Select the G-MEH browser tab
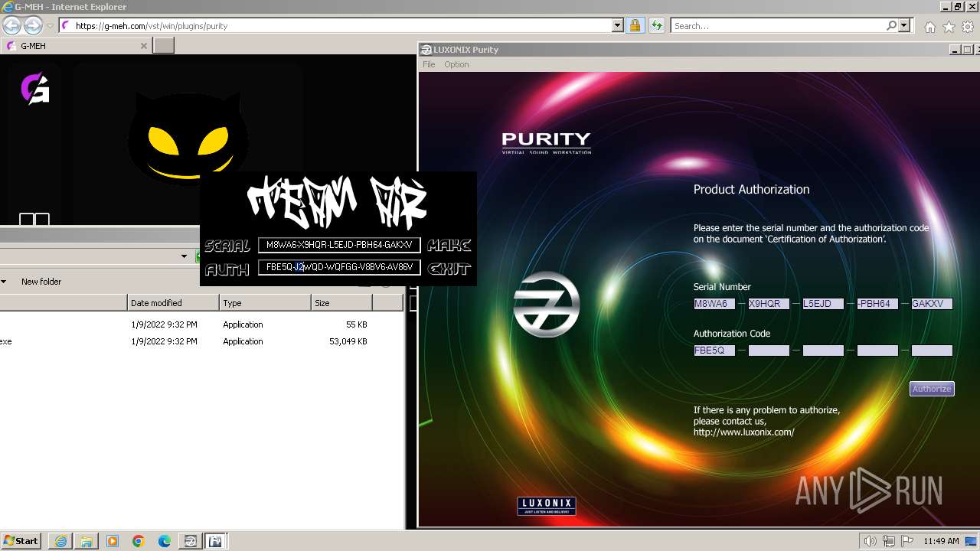The image size is (980, 551). click(75, 46)
